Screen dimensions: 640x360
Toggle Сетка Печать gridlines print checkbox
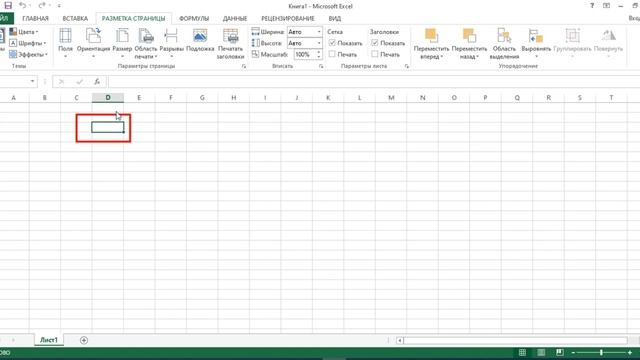[332, 54]
